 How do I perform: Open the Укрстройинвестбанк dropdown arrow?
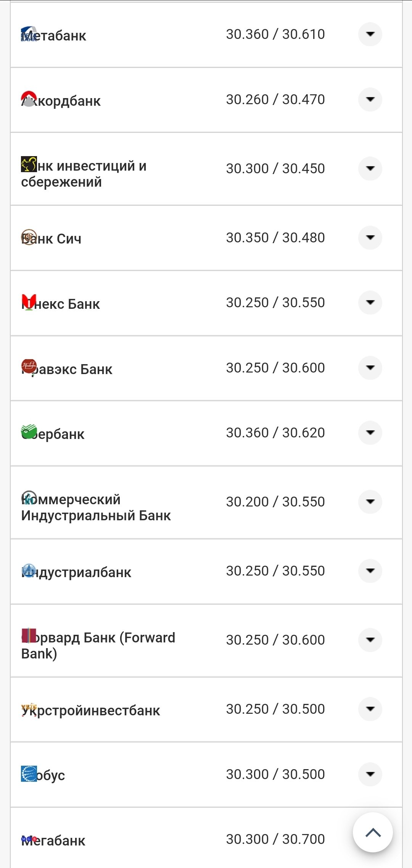click(x=370, y=709)
